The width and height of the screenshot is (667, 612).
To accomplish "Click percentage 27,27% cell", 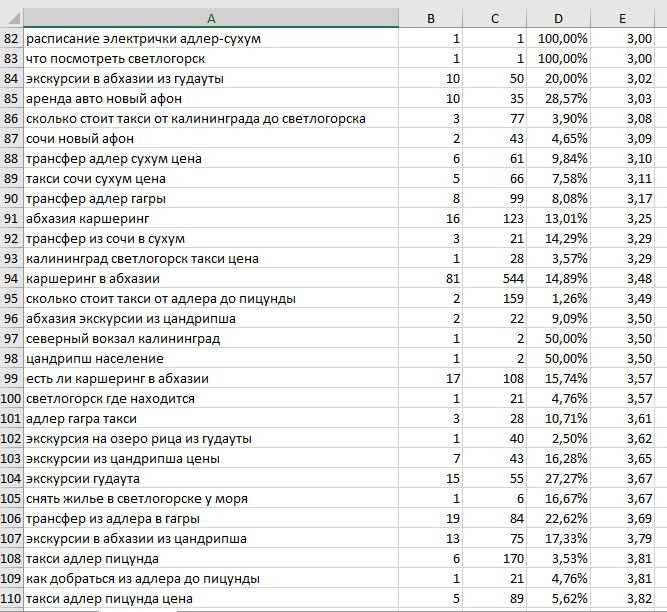I will [558, 478].
